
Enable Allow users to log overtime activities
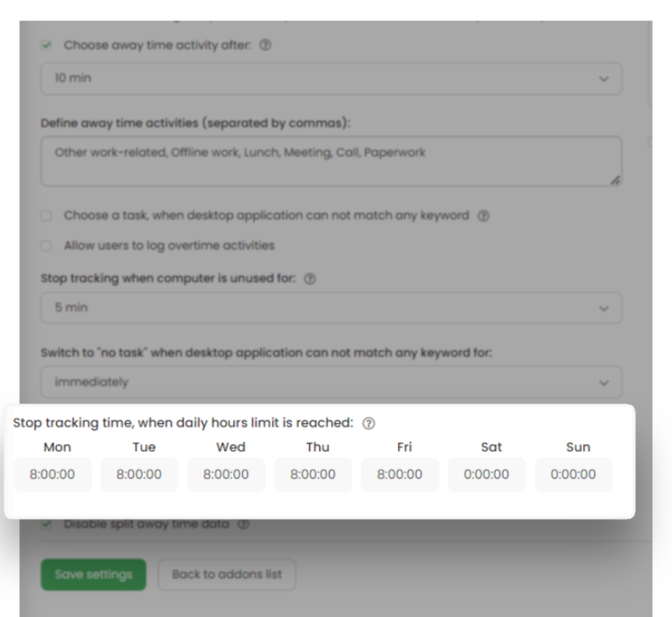tap(46, 246)
